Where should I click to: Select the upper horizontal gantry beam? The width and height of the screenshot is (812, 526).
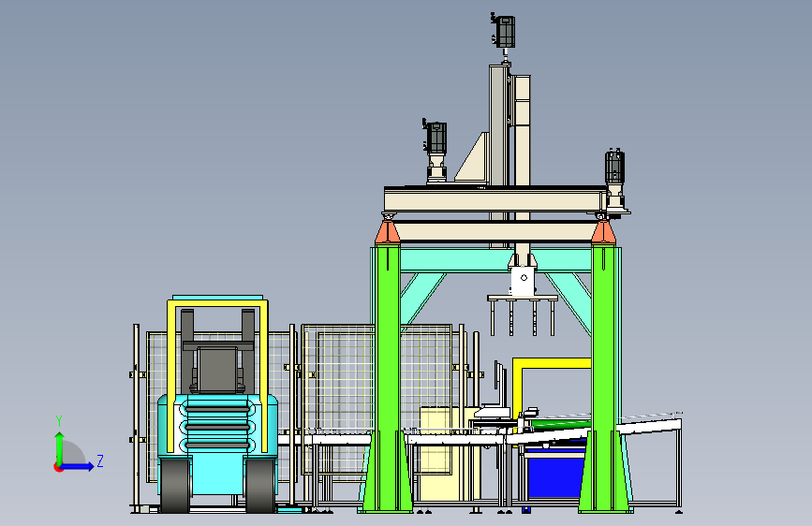[x=495, y=199]
